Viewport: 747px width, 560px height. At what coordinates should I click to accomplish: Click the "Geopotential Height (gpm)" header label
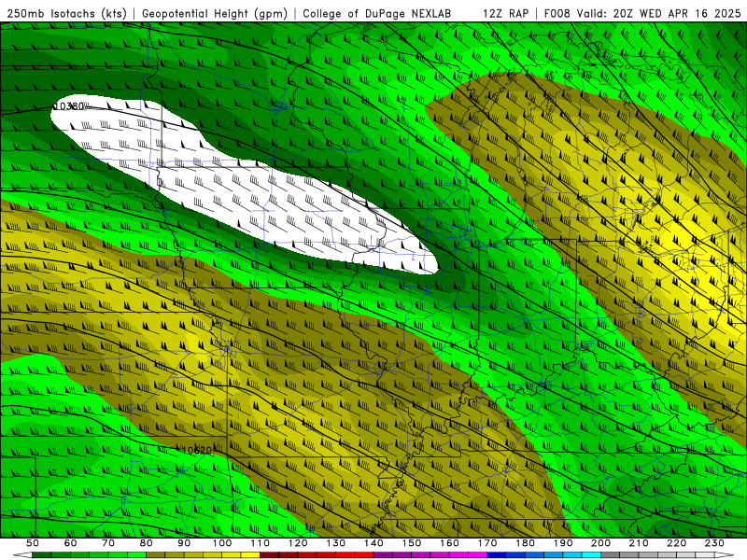click(x=215, y=14)
